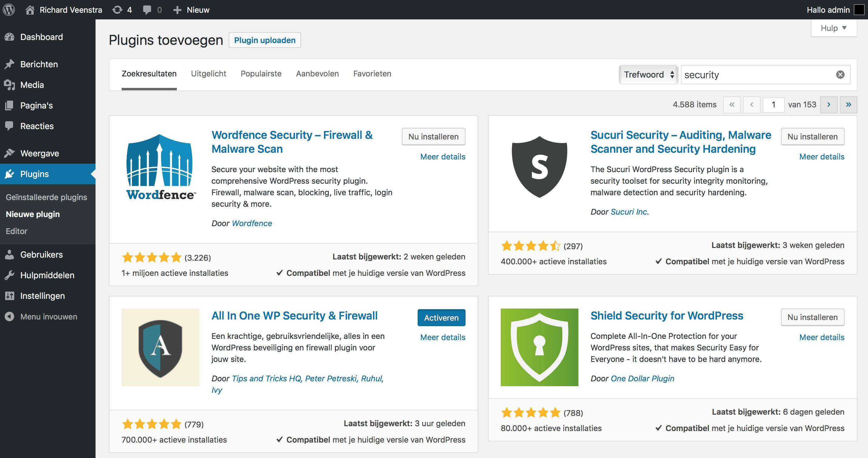The width and height of the screenshot is (868, 458).
Task: Click the Shield Security plugin thumbnail
Action: [539, 347]
